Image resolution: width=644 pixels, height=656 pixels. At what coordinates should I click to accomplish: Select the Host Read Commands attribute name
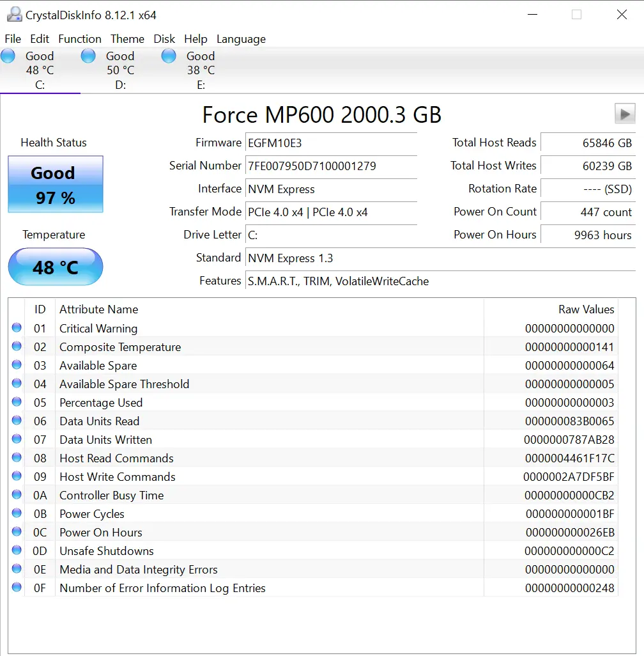click(x=116, y=458)
